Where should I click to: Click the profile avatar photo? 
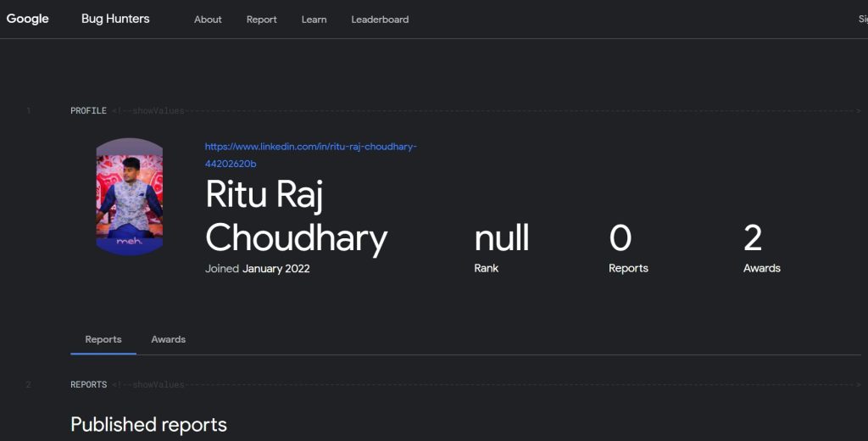(x=130, y=197)
